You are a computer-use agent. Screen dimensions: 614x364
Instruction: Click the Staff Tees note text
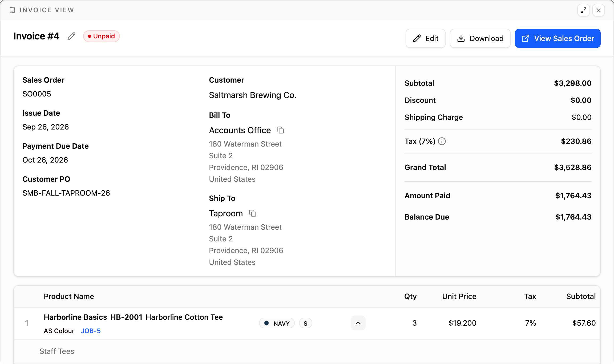click(x=57, y=351)
